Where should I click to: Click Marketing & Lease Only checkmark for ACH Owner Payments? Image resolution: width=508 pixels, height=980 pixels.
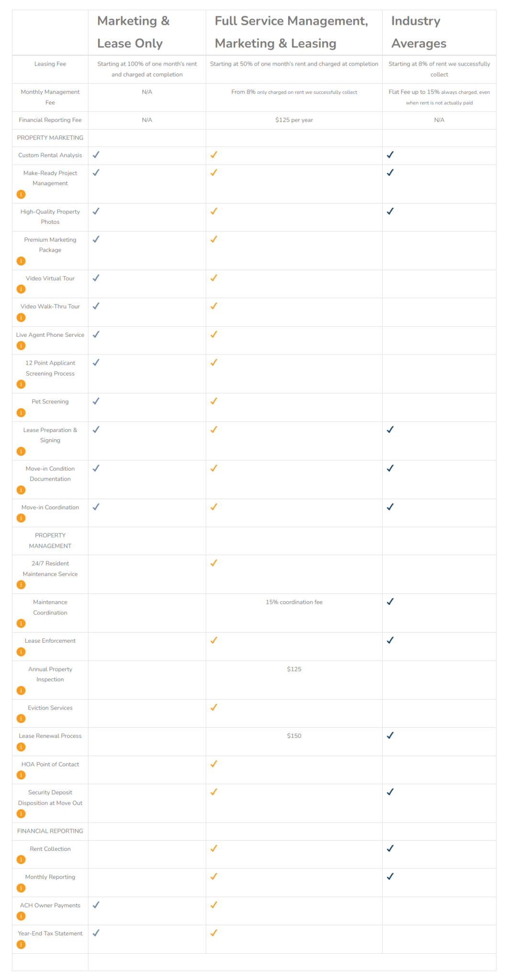[96, 905]
